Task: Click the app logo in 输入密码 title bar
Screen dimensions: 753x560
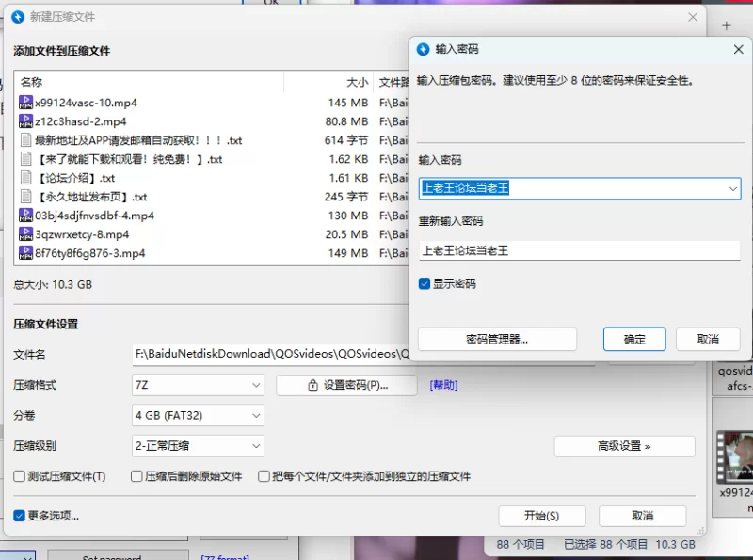Action: (x=423, y=49)
